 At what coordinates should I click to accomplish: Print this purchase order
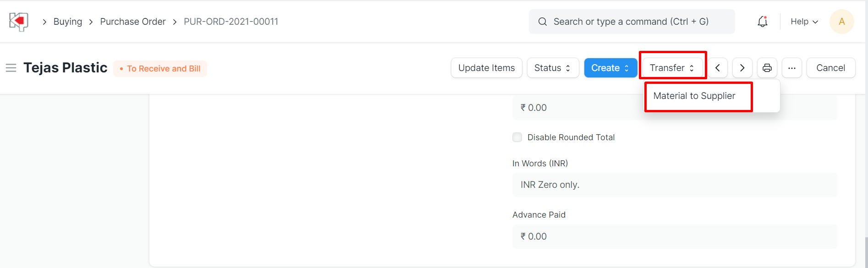[767, 68]
